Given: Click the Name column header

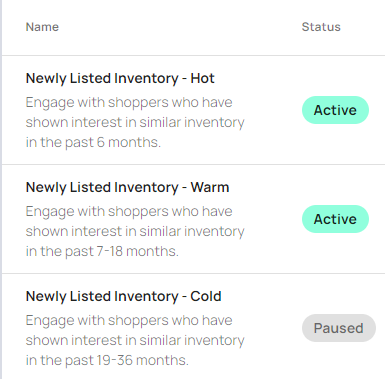Looking at the screenshot, I should pyautogui.click(x=42, y=27).
